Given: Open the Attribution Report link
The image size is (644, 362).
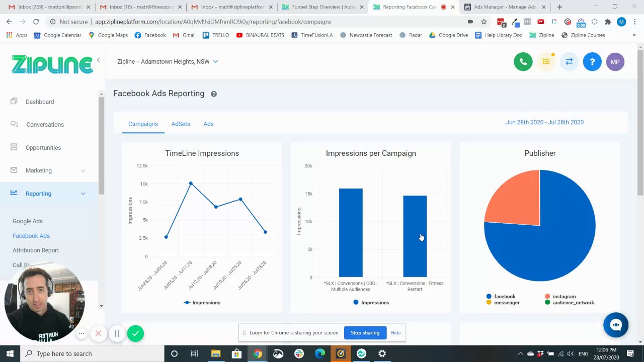Looking at the screenshot, I should (36, 250).
